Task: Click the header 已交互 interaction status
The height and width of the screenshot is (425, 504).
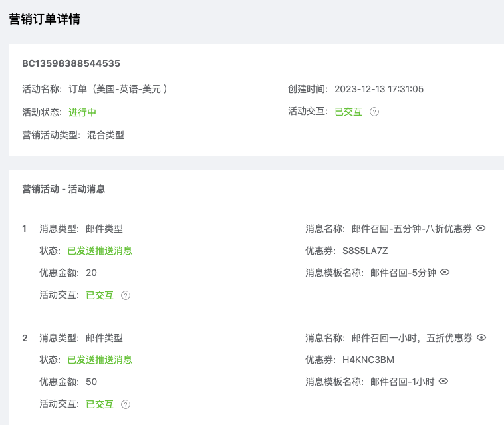Action: click(x=348, y=112)
